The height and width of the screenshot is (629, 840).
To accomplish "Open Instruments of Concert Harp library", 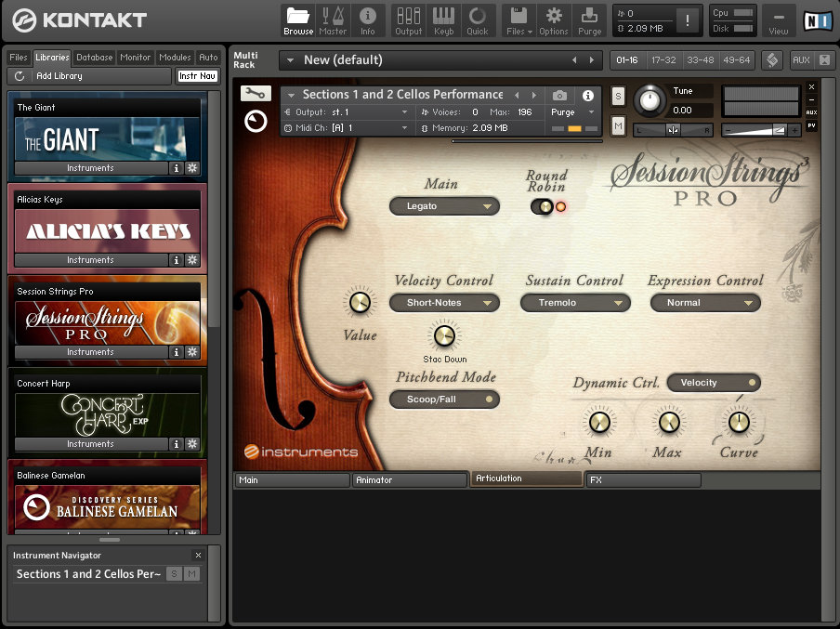I will pos(91,444).
